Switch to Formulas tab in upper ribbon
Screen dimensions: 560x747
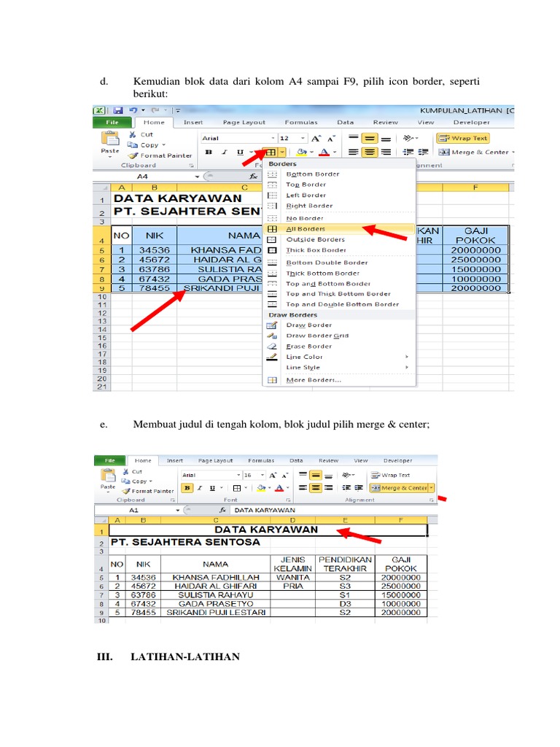(x=301, y=123)
